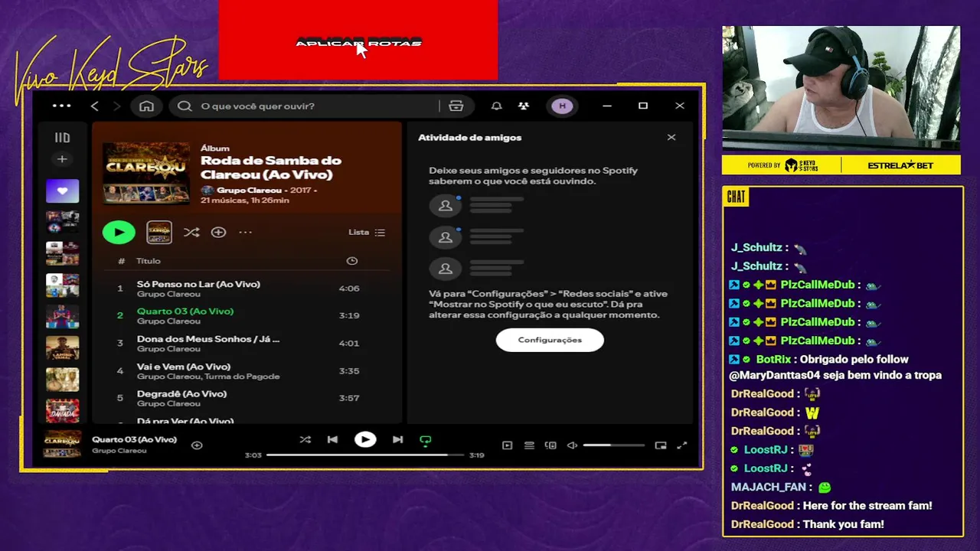Image resolution: width=980 pixels, height=551 pixels.
Task: Close the 'Atividade de amigos' panel
Action: tap(671, 138)
